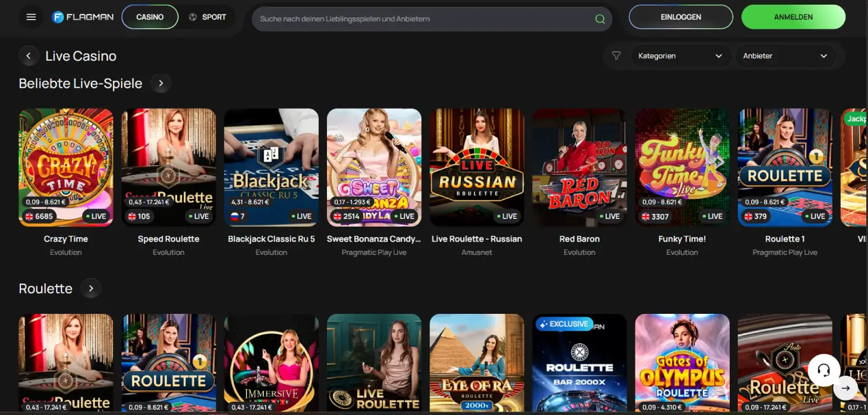Click arrow next to Roulette heading
Viewport: 868px width, 415px height.
point(91,288)
